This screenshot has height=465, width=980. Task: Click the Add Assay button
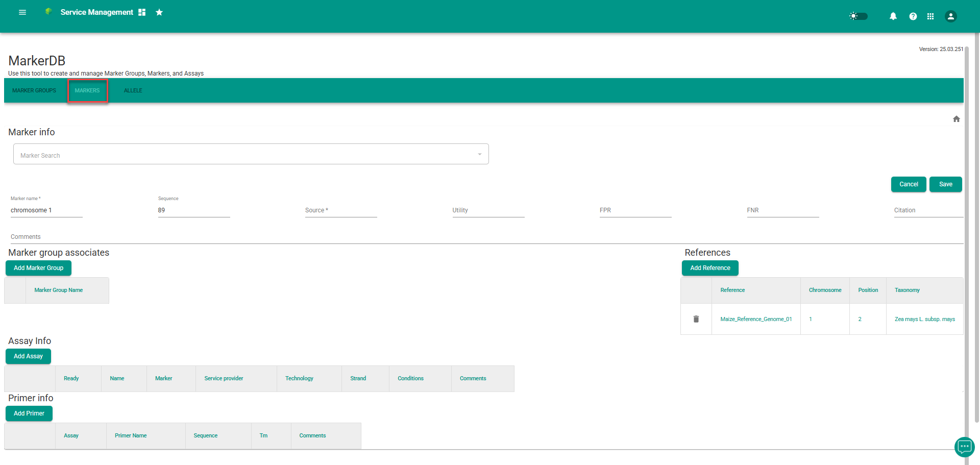tap(28, 356)
